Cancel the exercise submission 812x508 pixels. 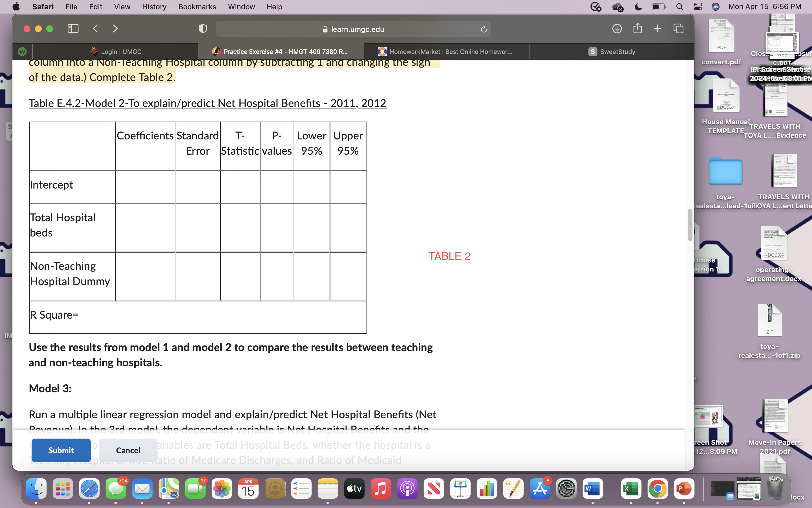pos(128,450)
